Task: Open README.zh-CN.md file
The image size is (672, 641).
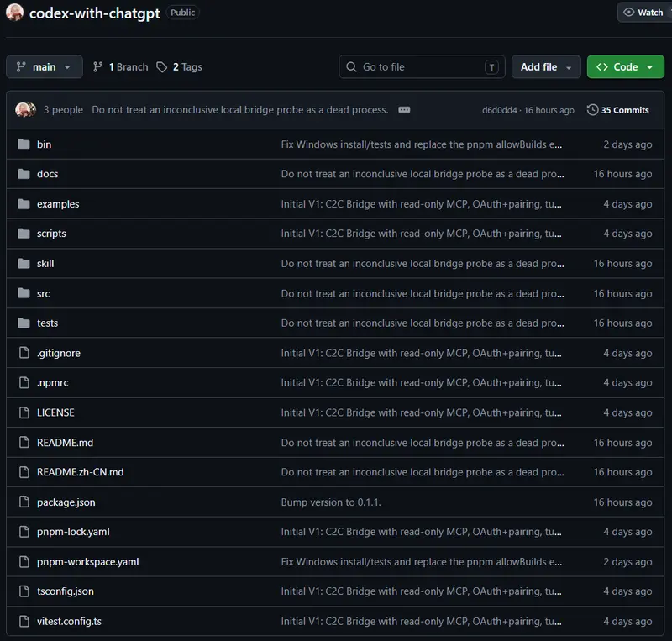Action: pyautogui.click(x=80, y=472)
